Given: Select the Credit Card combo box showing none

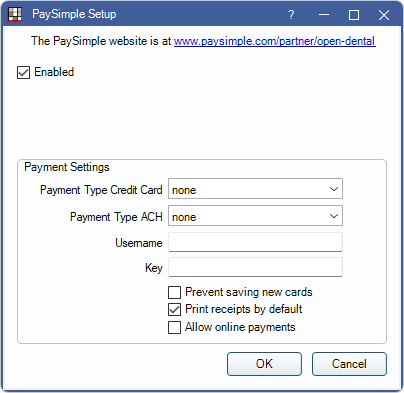Looking at the screenshot, I should 255,189.
